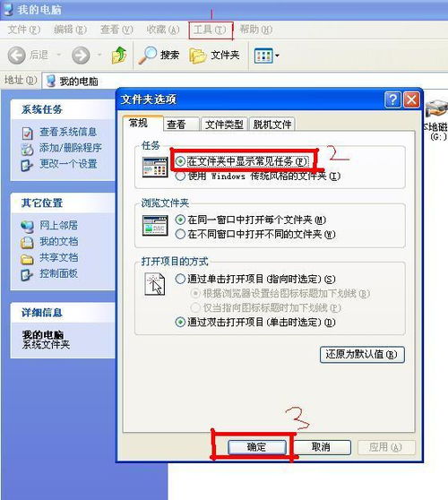
Task: Click the 确定 OK button
Action: [256, 447]
